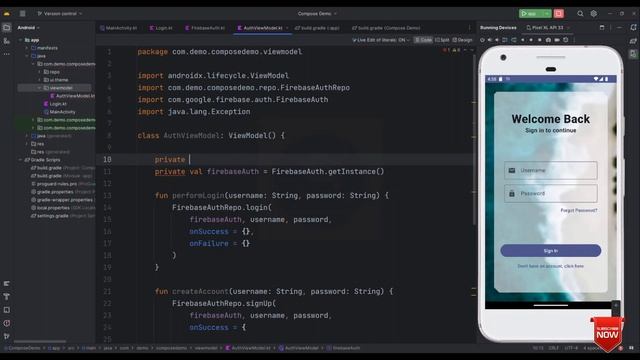Hide the Running Devices panel
This screenshot has width=640, height=360.
pos(619,27)
